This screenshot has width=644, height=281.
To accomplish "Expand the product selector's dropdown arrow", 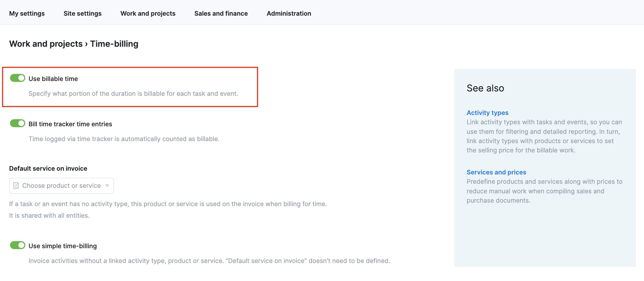I will click(x=107, y=185).
